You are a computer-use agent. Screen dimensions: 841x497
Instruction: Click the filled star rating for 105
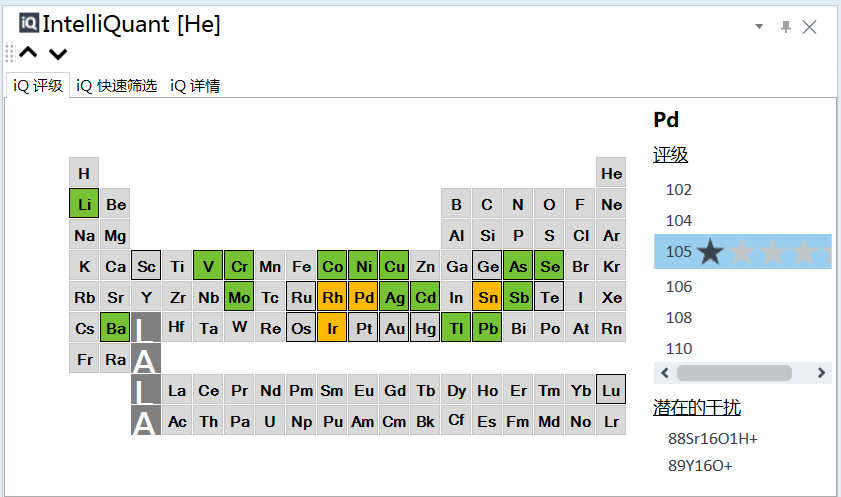pyautogui.click(x=711, y=251)
